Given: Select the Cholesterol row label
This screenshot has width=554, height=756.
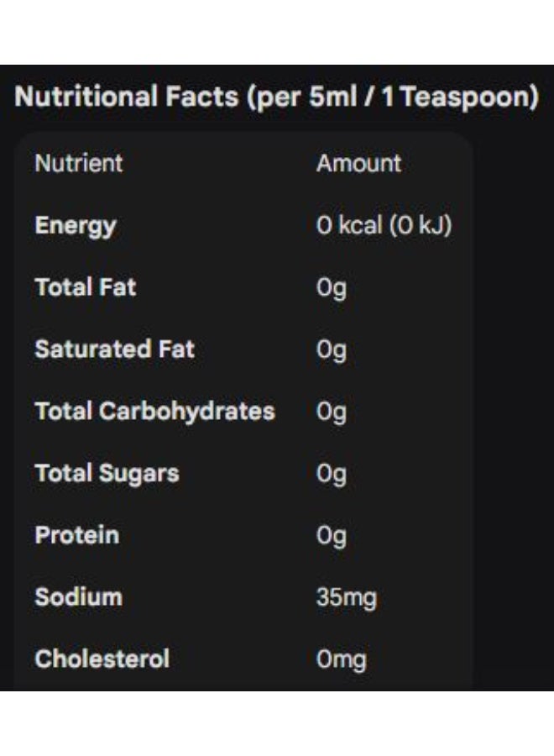Looking at the screenshot, I should 102,659.
